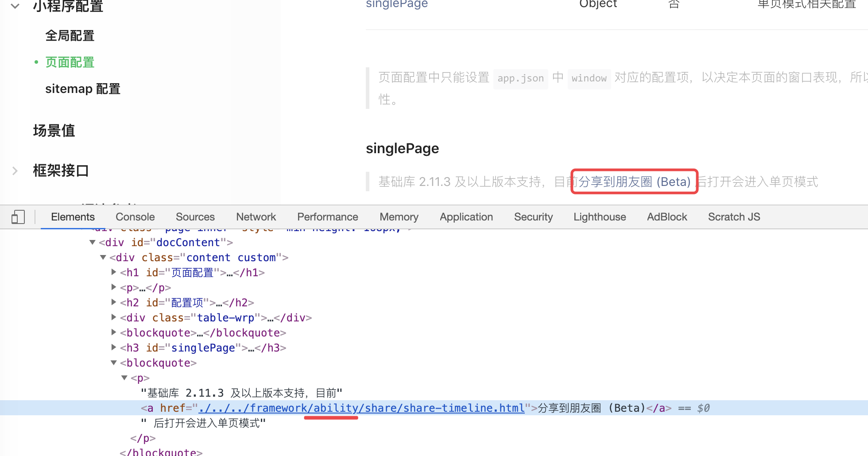Follow the 分享到朋友圈 (Beta) link

635,182
